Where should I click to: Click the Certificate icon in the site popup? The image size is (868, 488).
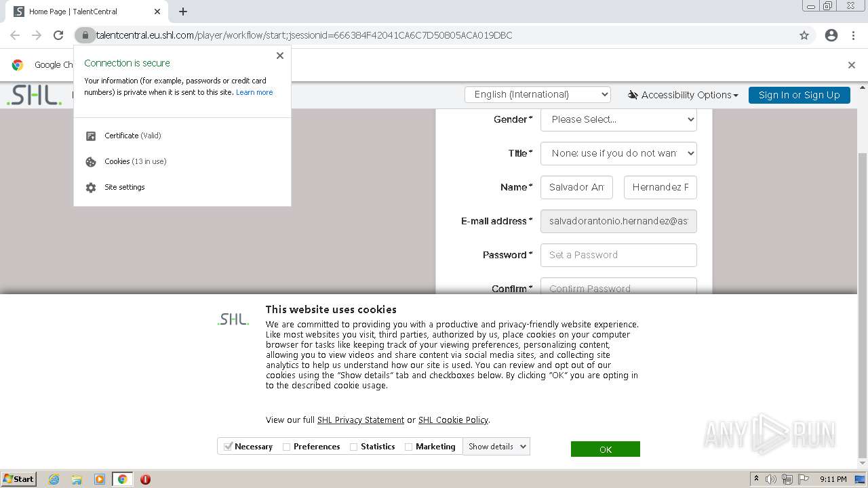click(x=91, y=136)
